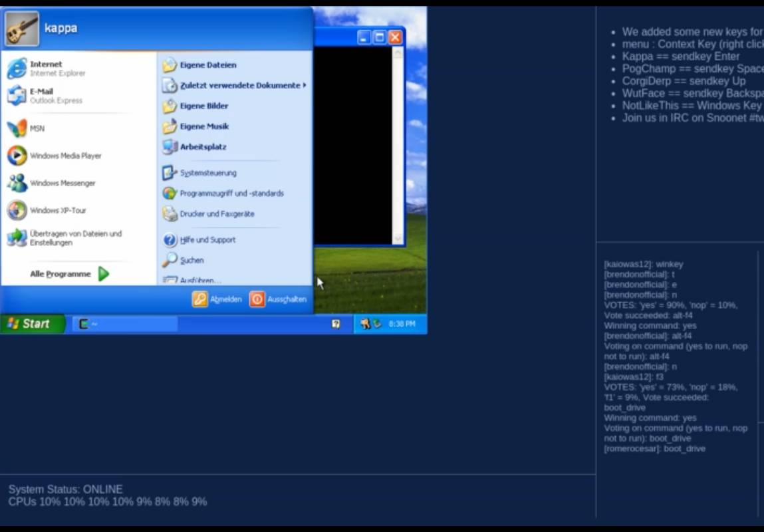Click the kappa user picture
The width and height of the screenshot is (764, 532).
click(x=22, y=29)
